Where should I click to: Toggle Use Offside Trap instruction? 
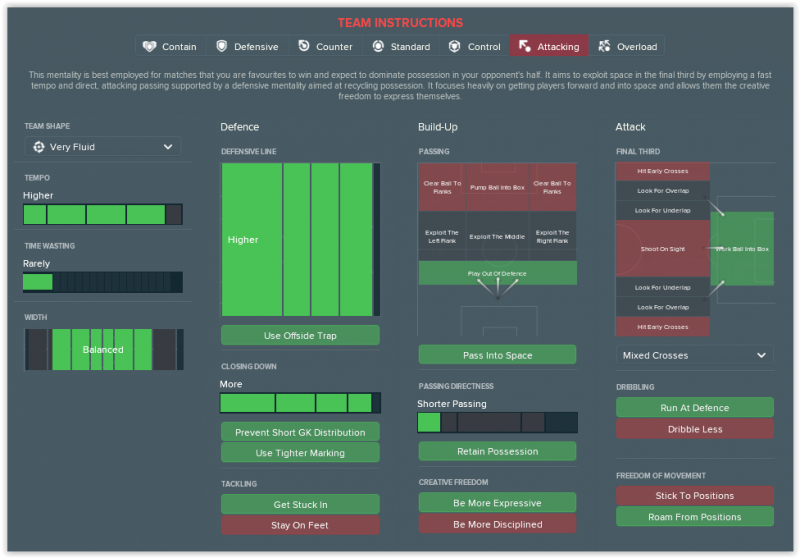300,335
